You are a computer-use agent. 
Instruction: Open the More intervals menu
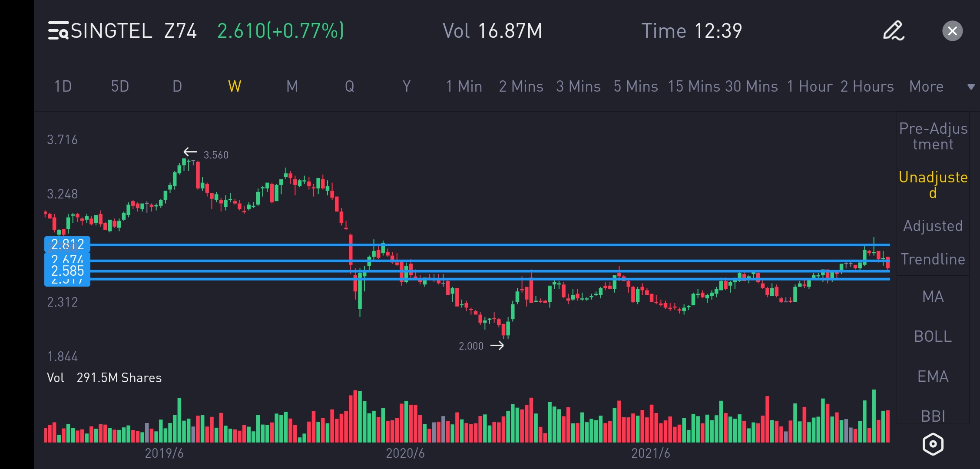[926, 86]
